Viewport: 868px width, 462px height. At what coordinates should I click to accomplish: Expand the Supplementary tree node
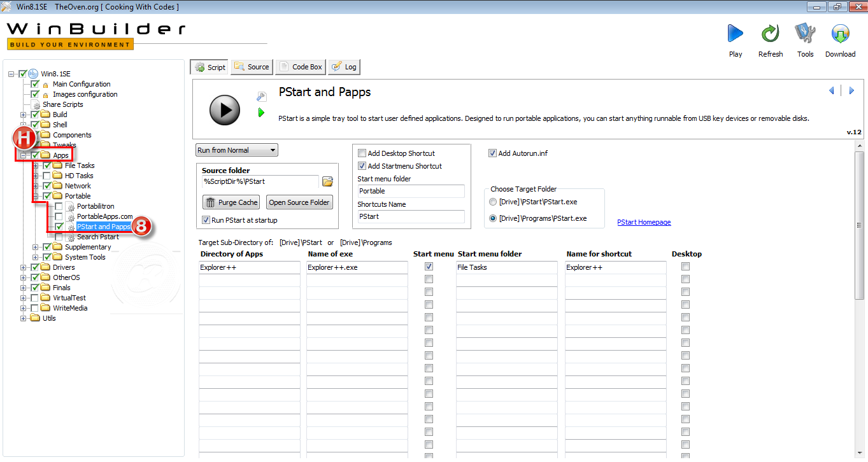[x=35, y=247]
